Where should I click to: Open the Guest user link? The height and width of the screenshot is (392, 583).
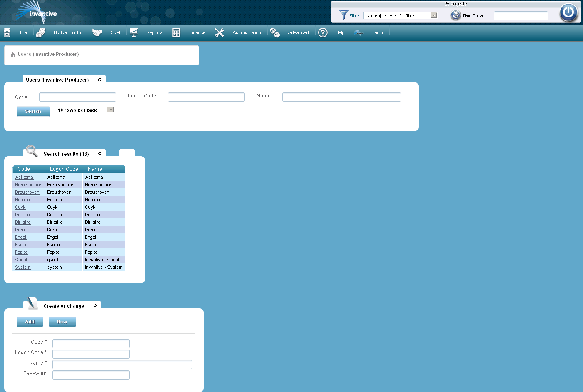pyautogui.click(x=21, y=260)
